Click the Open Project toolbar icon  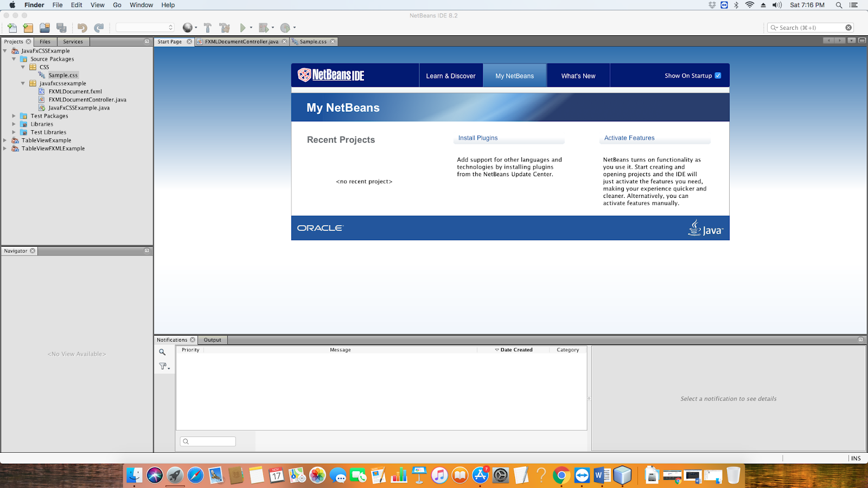[x=45, y=28]
